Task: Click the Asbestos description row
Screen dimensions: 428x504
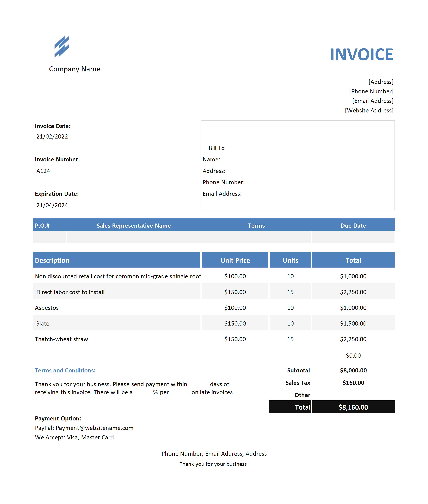Action: click(x=47, y=308)
